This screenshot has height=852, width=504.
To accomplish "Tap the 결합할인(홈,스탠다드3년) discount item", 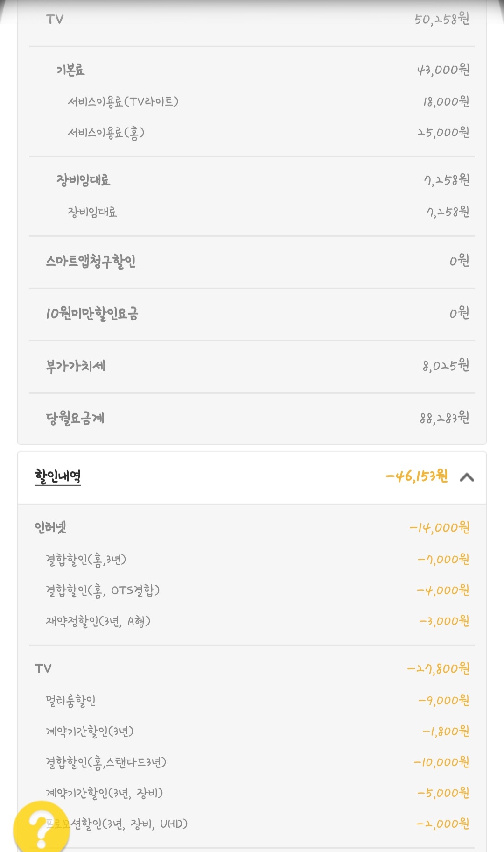I will (x=106, y=763).
